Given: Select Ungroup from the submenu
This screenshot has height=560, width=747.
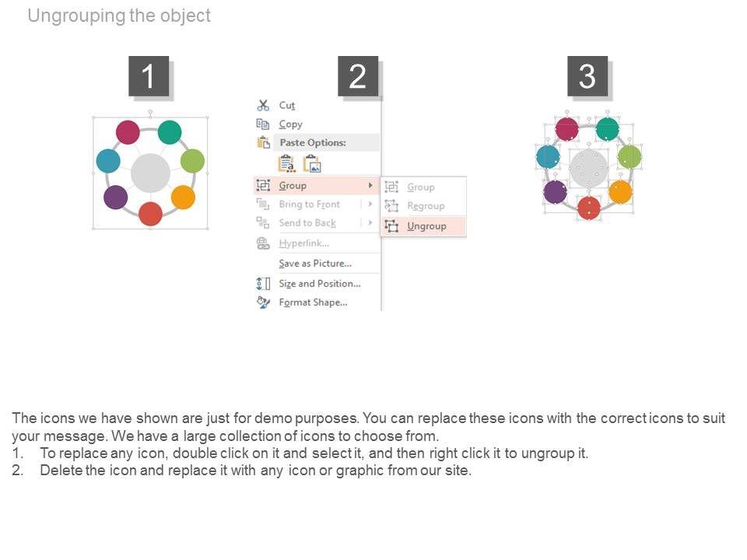Looking at the screenshot, I should (x=426, y=226).
